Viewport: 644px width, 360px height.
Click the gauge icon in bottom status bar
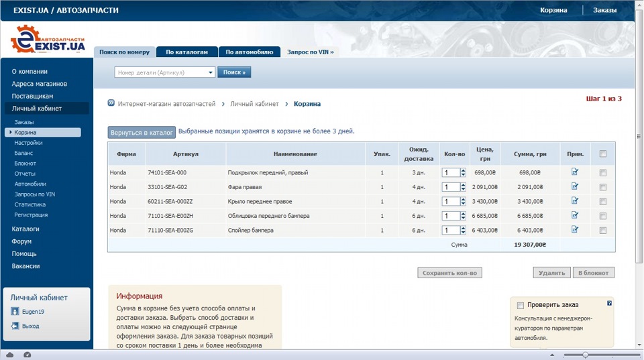point(27,355)
